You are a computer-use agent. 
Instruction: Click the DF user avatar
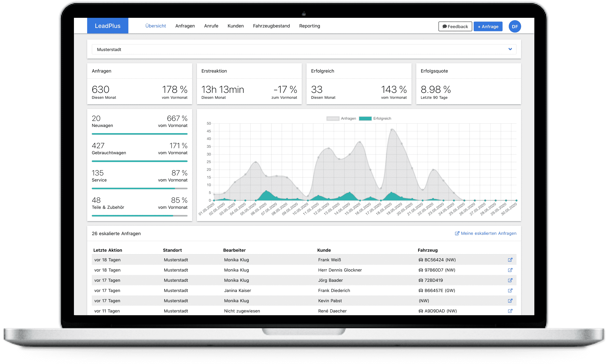[515, 26]
